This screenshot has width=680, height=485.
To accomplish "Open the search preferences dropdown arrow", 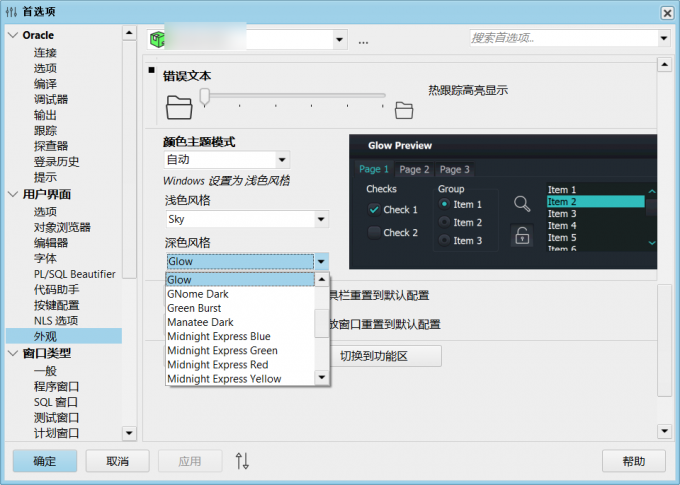I will (664, 38).
